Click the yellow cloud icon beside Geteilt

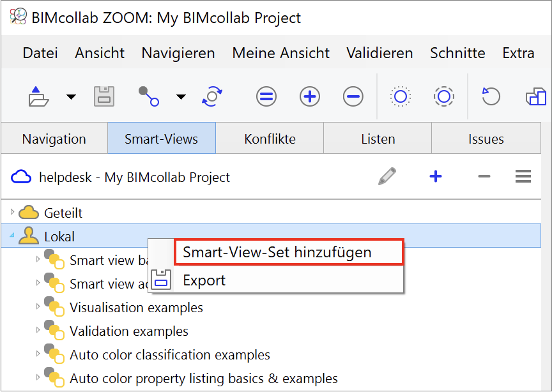tap(29, 213)
